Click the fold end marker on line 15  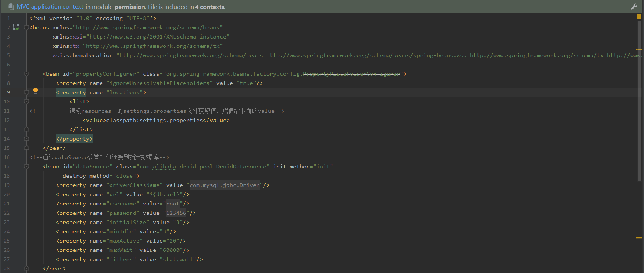point(26,148)
